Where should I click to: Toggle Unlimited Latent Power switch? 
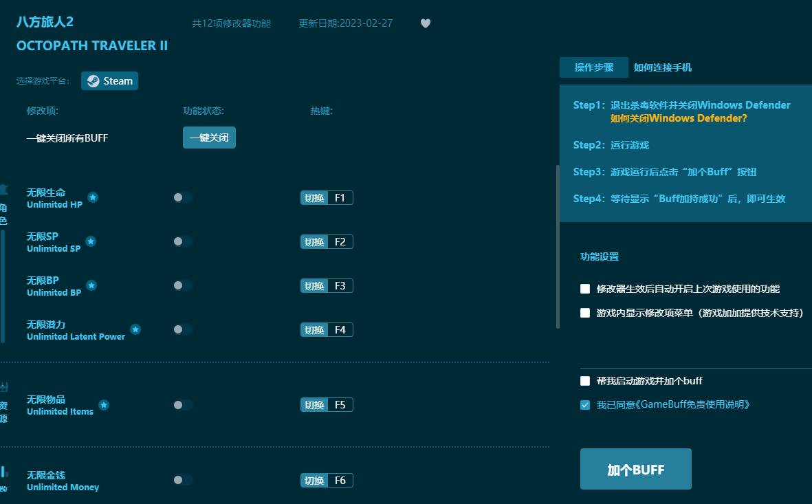click(183, 329)
